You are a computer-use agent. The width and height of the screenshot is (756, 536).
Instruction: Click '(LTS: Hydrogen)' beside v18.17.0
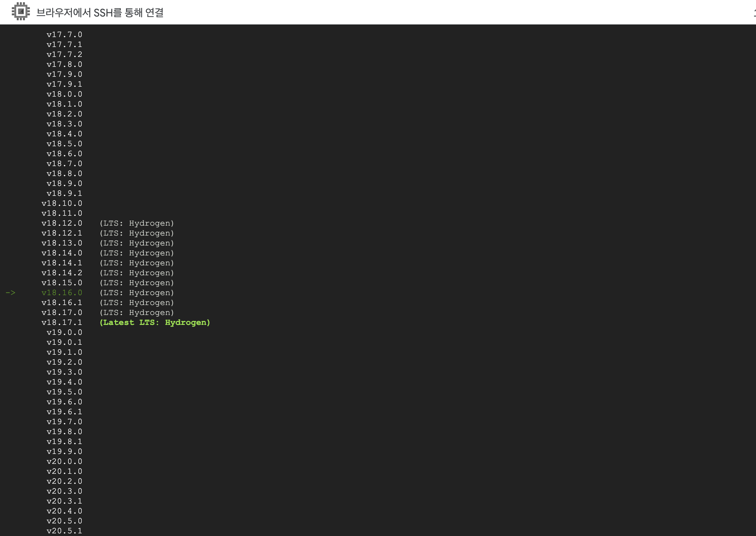click(x=137, y=312)
